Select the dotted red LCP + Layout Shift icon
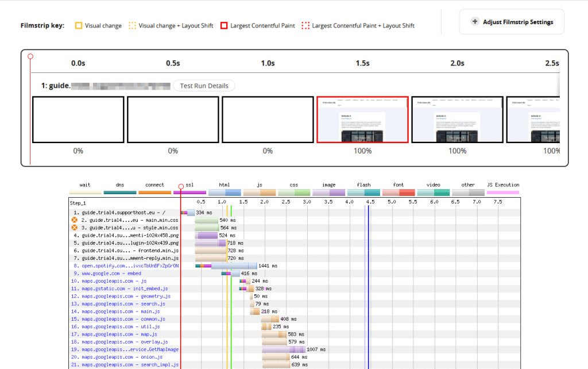Viewport: 588px width, 369px height. 305,25
